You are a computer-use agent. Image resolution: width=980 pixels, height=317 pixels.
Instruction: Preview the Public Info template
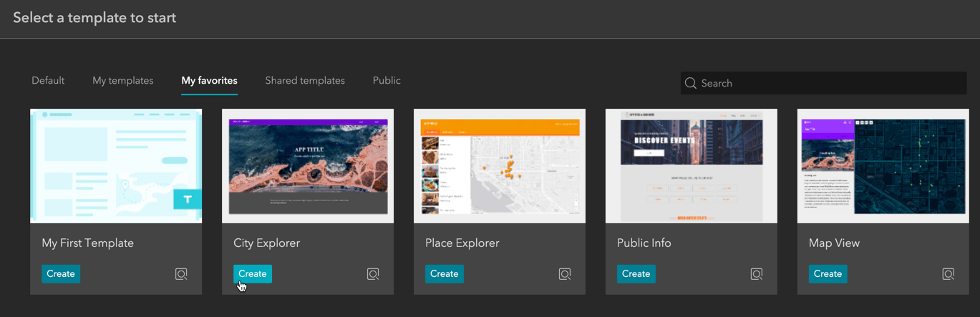coord(757,274)
